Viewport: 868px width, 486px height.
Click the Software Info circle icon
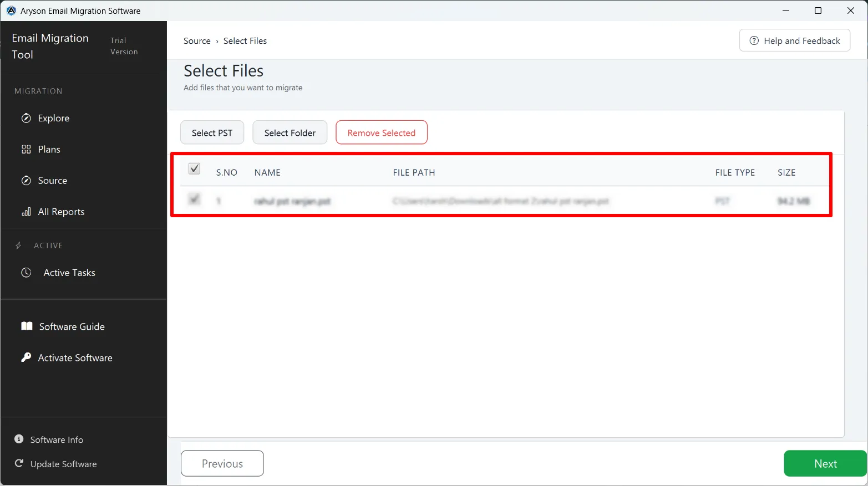19,439
